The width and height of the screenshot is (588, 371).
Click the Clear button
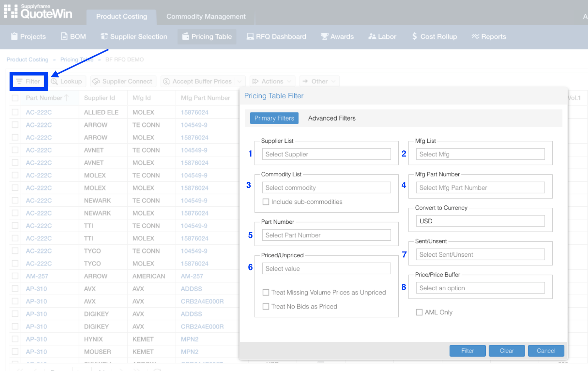coord(506,351)
